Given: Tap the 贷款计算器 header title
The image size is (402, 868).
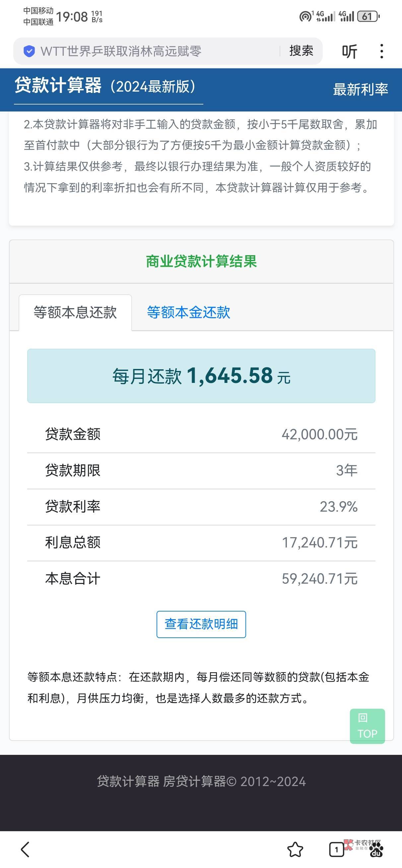Looking at the screenshot, I should pyautogui.click(x=58, y=86).
